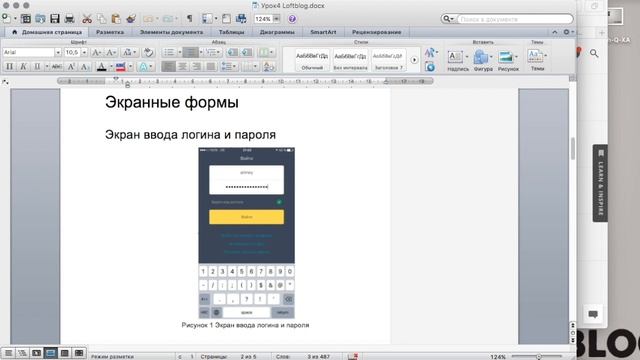
Task: Apply the text highlight color swatch
Action: [x=121, y=67]
